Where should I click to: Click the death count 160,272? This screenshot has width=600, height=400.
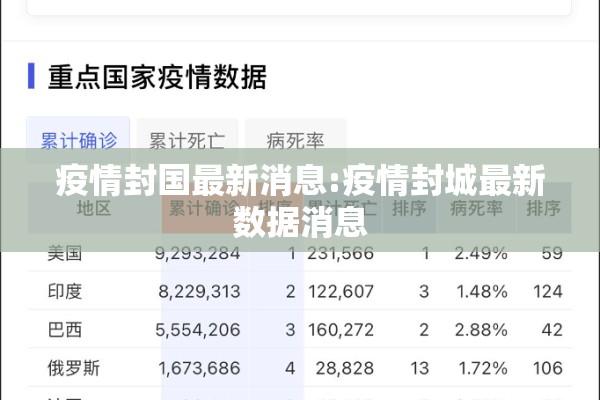pos(341,330)
